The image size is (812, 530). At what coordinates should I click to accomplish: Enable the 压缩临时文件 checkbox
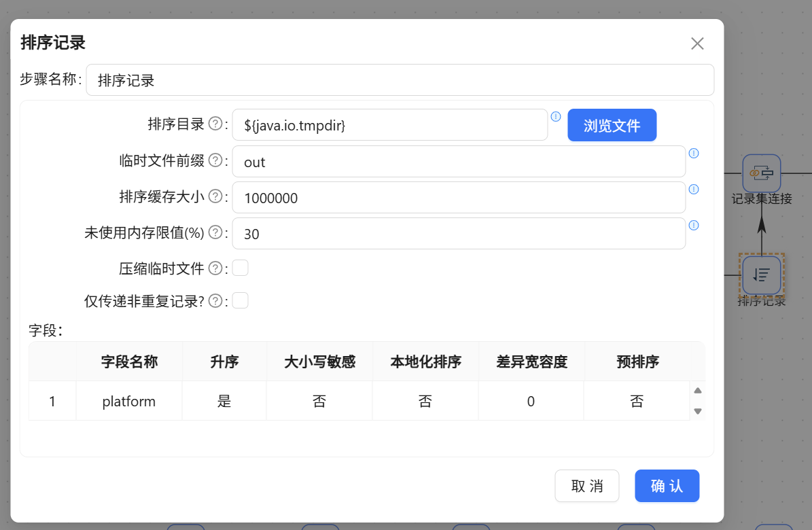[x=241, y=268]
